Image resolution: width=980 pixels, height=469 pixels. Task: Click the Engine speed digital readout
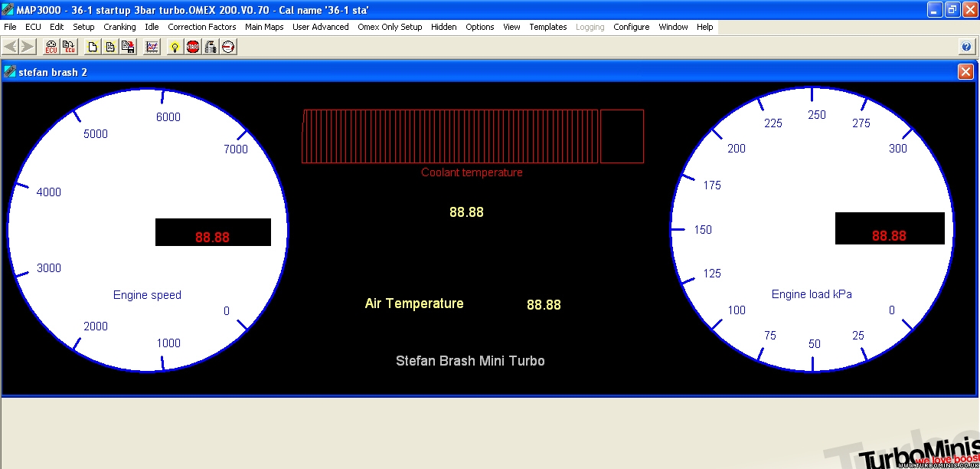tap(213, 233)
